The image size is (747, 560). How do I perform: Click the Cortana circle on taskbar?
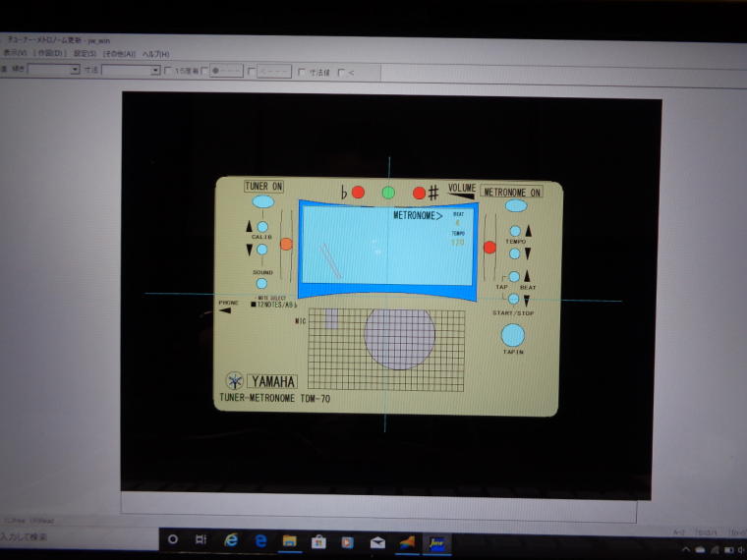173,539
